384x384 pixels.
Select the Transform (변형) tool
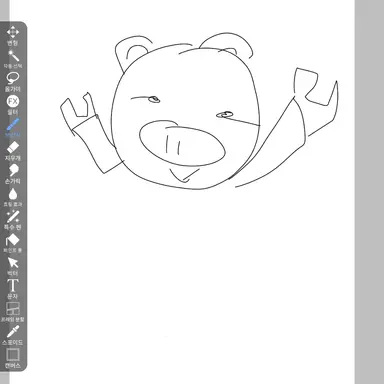[x=13, y=36]
